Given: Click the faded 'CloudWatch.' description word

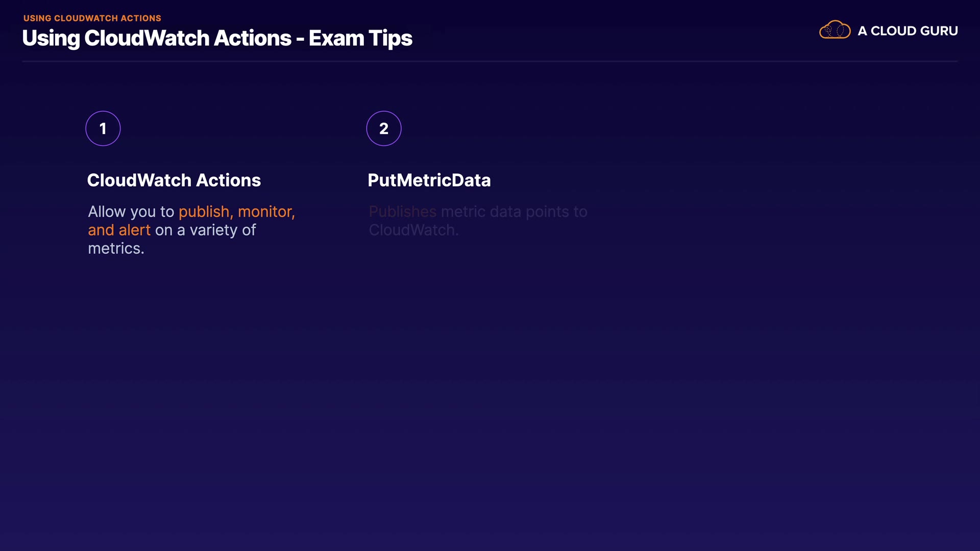Looking at the screenshot, I should pyautogui.click(x=413, y=230).
